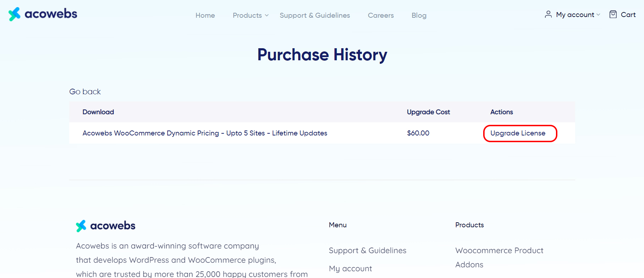Click the Download column header

click(98, 112)
